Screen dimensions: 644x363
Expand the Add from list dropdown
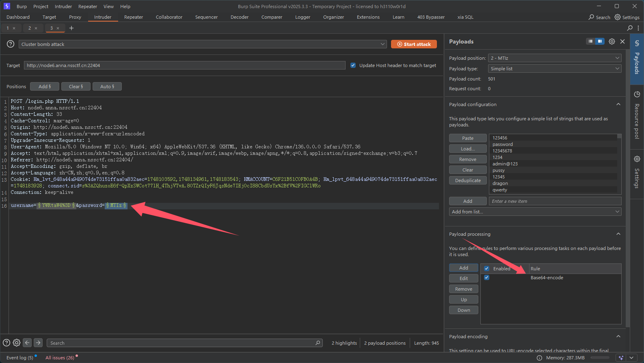(x=535, y=212)
